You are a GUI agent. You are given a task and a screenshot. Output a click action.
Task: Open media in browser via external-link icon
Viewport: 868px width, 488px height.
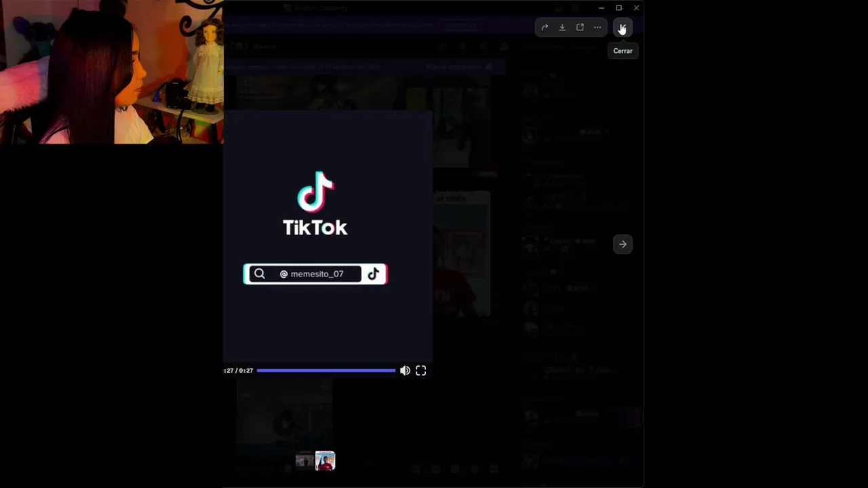[580, 27]
